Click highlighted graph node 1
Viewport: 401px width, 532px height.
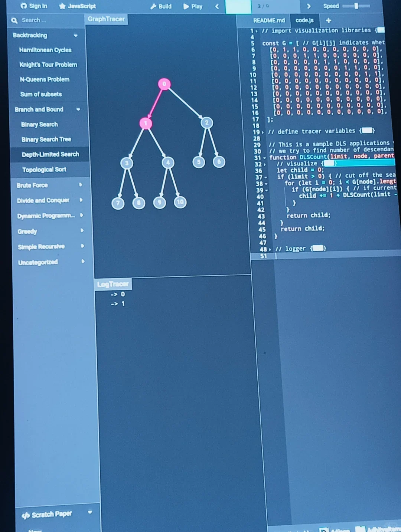click(x=146, y=123)
